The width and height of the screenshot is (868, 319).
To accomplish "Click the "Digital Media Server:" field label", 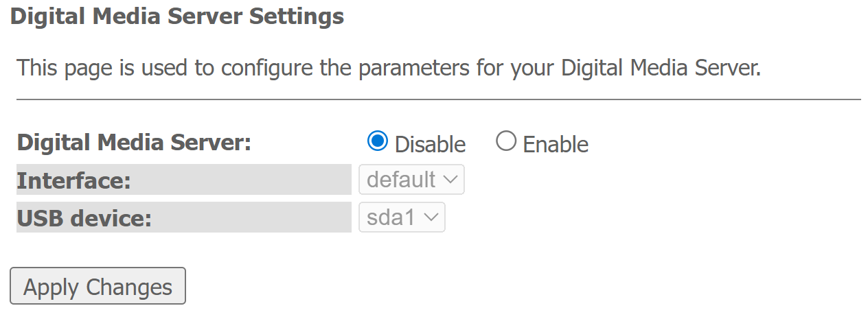I will [135, 143].
